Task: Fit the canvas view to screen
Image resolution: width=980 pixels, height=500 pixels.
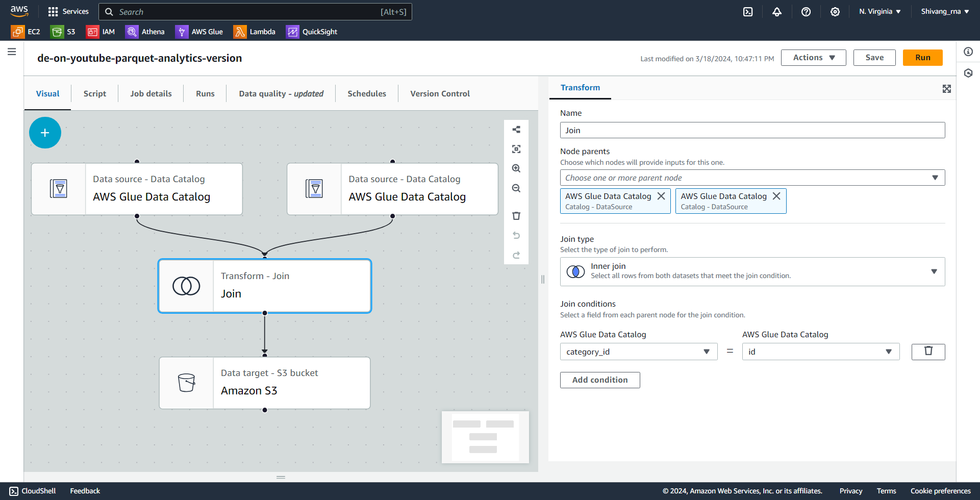Action: click(516, 149)
